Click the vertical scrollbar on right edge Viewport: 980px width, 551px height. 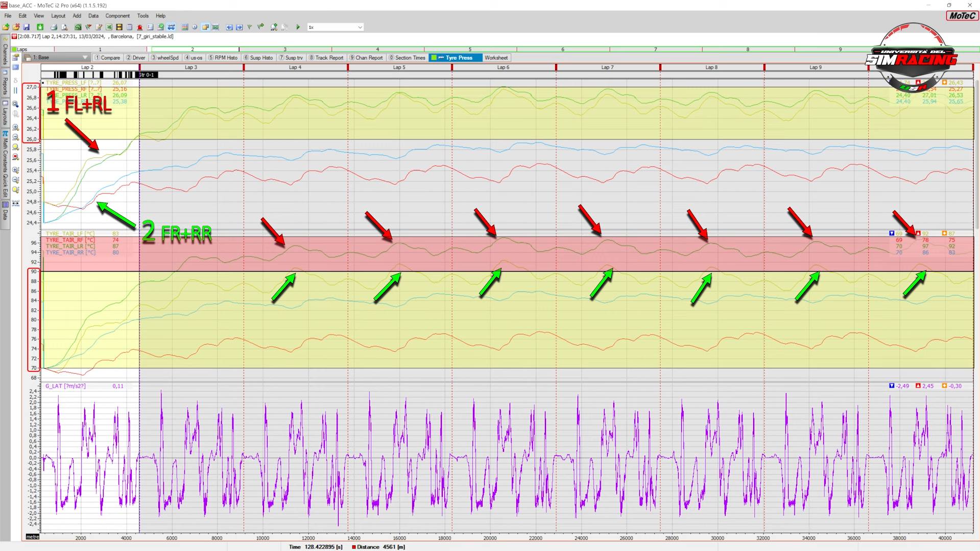click(x=976, y=153)
